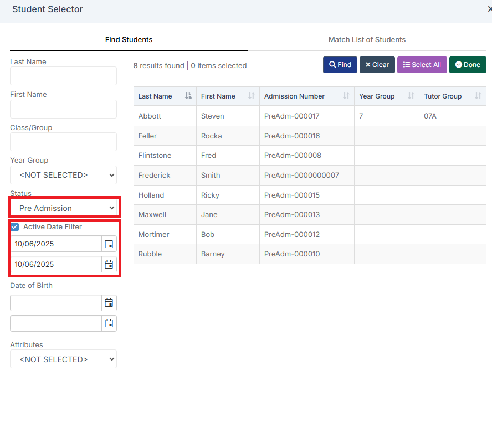
Task: Uncheck the Active Date Filter checkbox
Action: pyautogui.click(x=14, y=227)
